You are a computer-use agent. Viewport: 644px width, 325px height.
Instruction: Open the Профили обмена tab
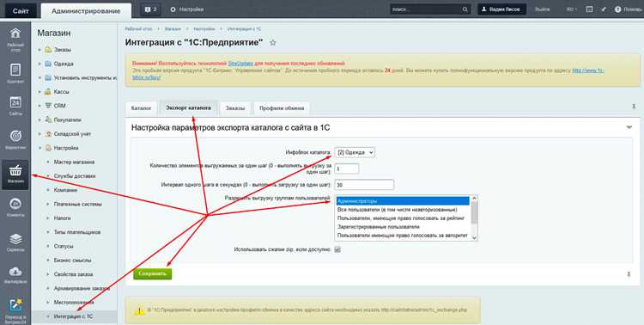[x=282, y=108]
